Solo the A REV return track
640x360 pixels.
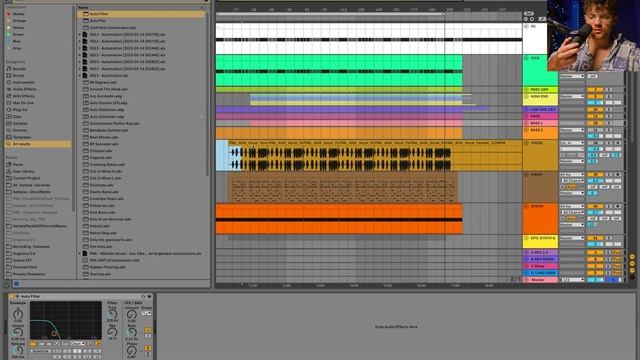(609, 252)
